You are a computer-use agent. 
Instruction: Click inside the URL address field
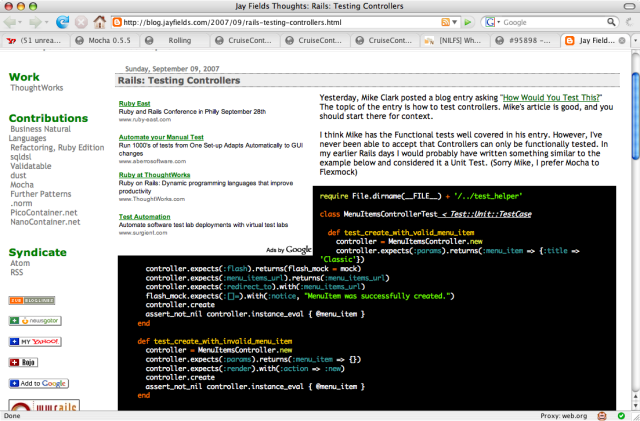pyautogui.click(x=280, y=21)
